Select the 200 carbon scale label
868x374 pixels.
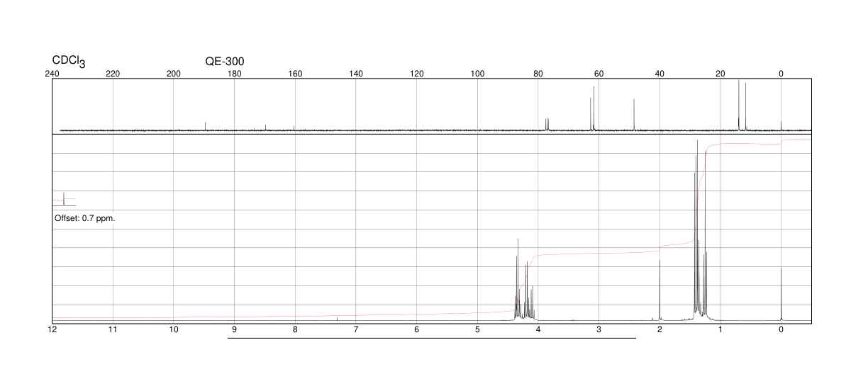[x=174, y=74]
